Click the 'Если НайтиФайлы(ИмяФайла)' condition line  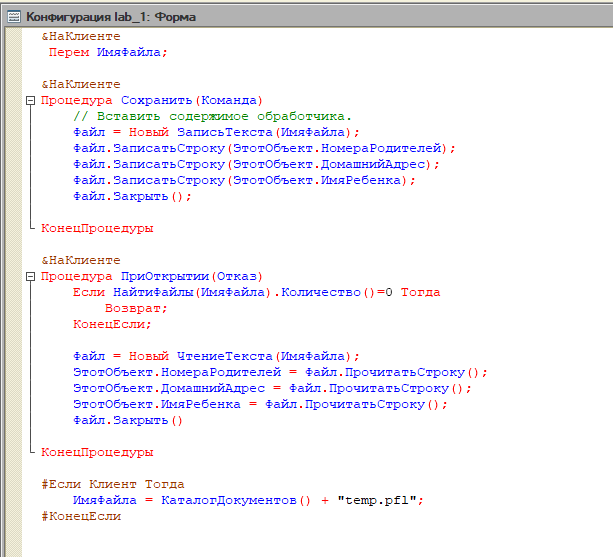coord(256,292)
